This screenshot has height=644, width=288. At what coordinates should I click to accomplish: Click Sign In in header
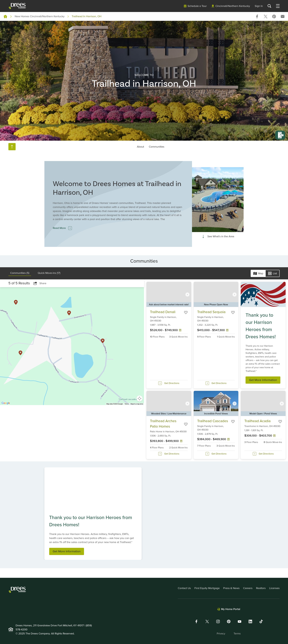259,6
